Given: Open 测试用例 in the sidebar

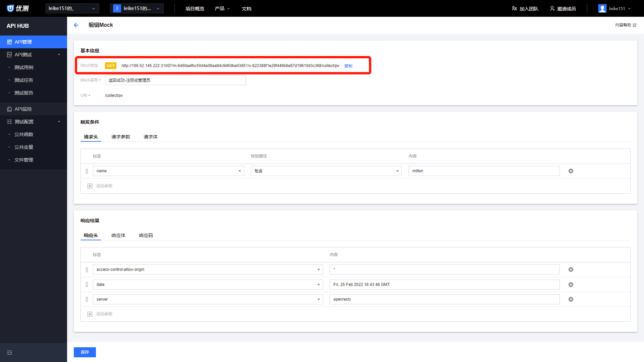Looking at the screenshot, I should point(24,67).
